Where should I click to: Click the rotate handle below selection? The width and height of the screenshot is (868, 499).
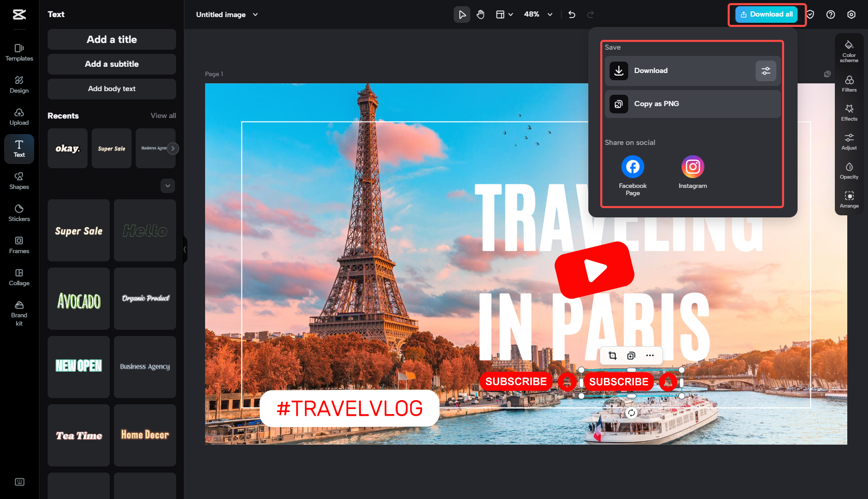(631, 413)
